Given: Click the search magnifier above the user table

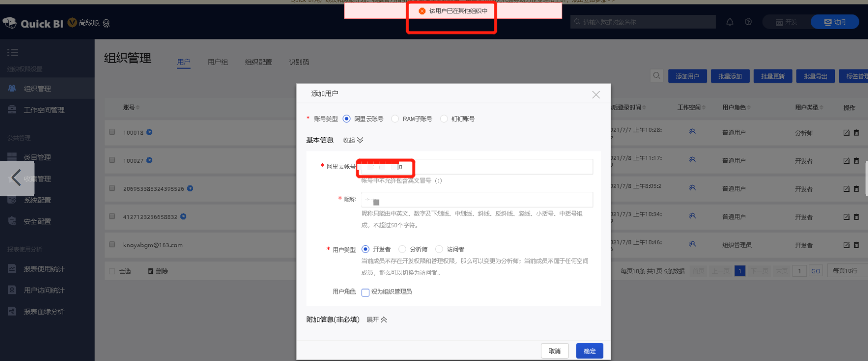Looking at the screenshot, I should click(x=657, y=76).
